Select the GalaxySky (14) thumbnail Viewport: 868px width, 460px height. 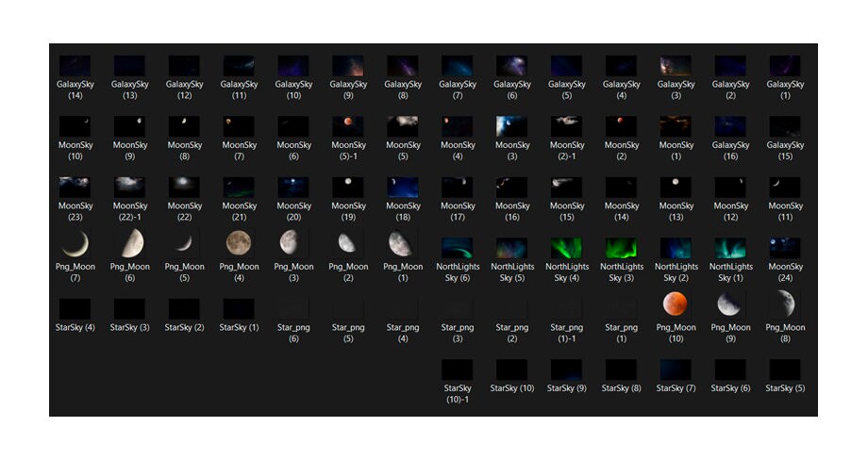pyautogui.click(x=75, y=66)
